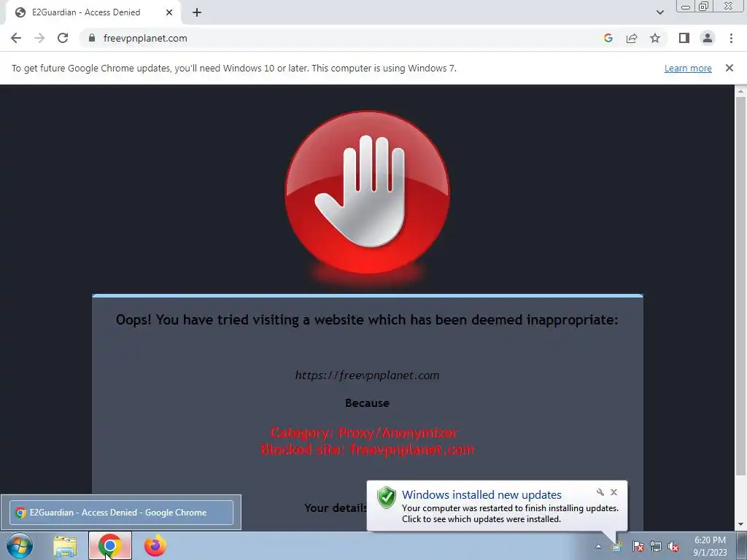
Task: Click scrollbar down arrow on page
Action: [x=740, y=524]
